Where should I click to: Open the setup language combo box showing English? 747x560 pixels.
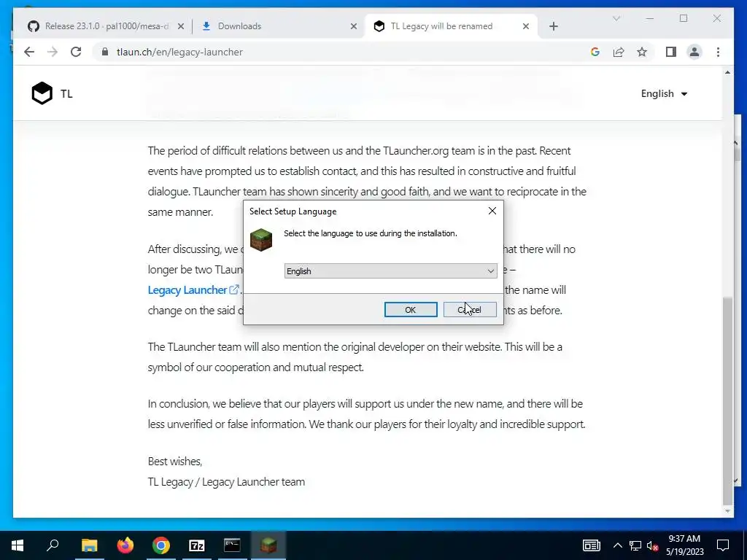pyautogui.click(x=391, y=271)
